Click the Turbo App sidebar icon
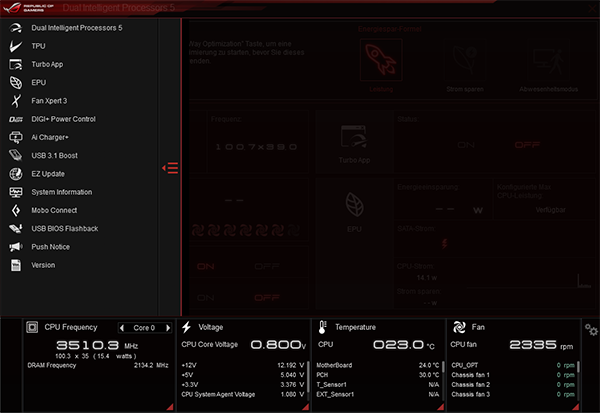This screenshot has height=413, width=600. tap(16, 64)
